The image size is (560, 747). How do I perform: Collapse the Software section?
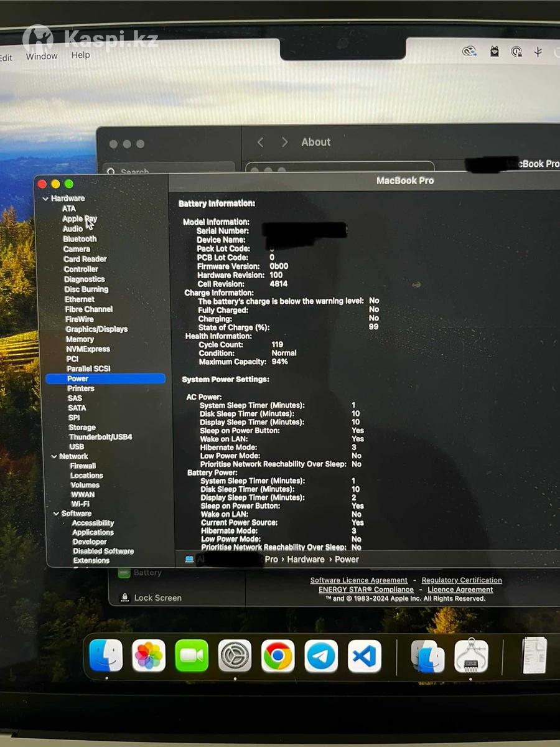point(55,514)
